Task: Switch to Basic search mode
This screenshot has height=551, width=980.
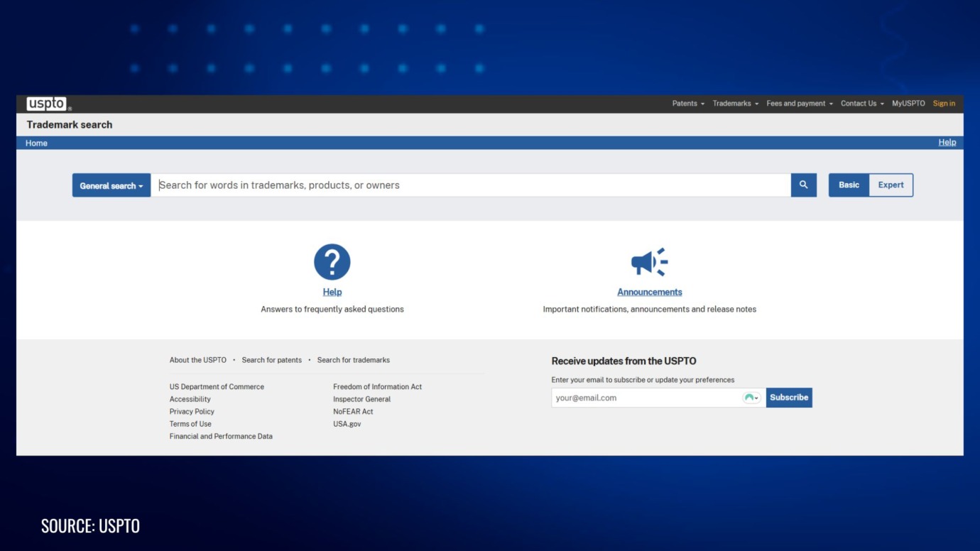Action: (848, 185)
